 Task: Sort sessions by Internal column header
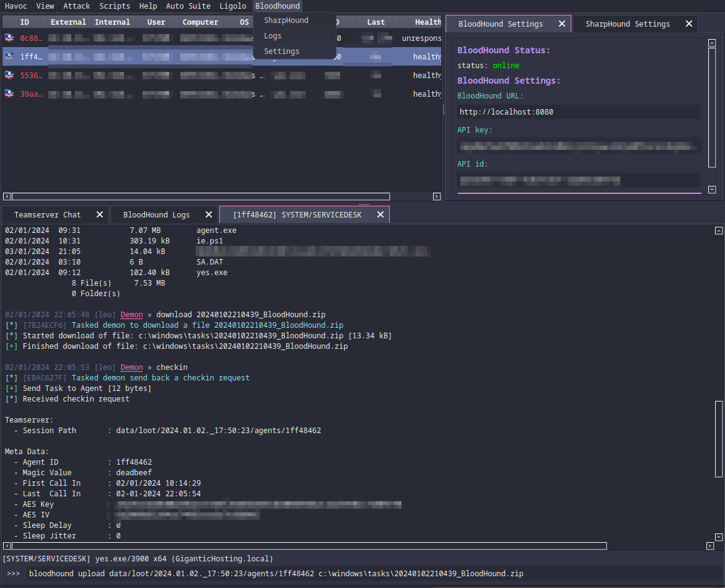point(112,22)
